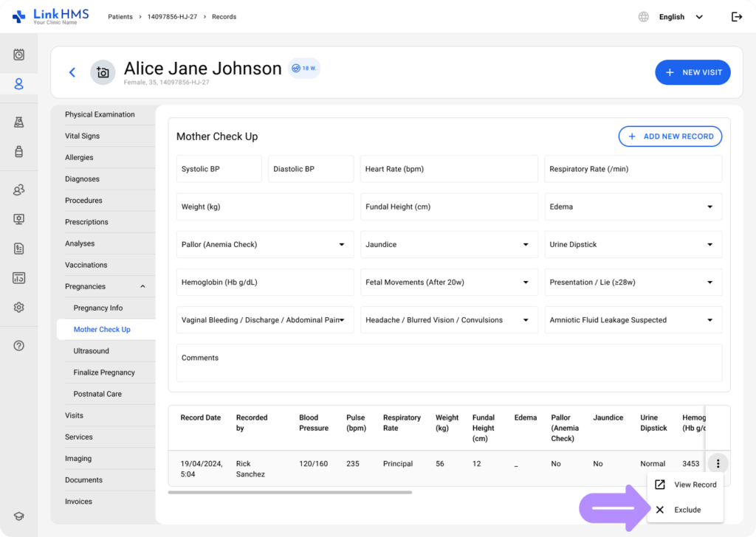756x537 pixels.
Task: Click the patients person icon in sidebar
Action: coord(19,84)
